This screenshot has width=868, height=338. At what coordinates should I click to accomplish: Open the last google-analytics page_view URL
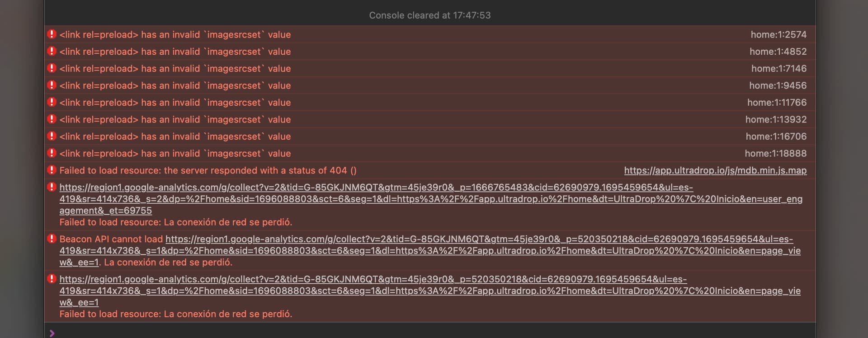[x=429, y=291]
